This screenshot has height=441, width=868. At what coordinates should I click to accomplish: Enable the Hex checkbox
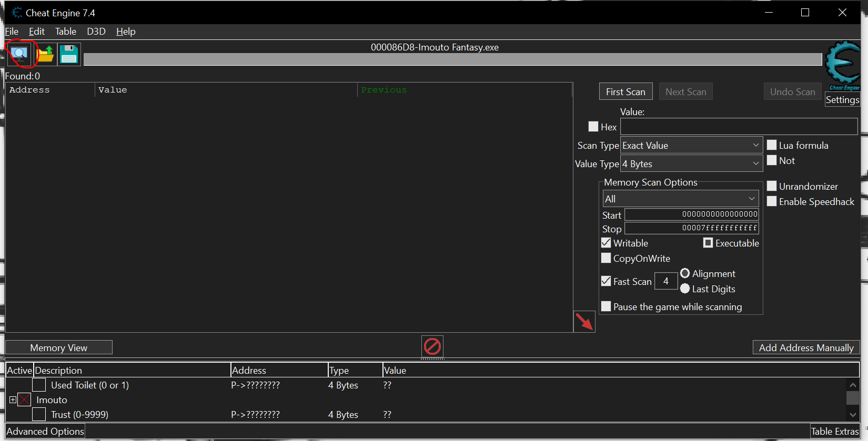pos(593,127)
